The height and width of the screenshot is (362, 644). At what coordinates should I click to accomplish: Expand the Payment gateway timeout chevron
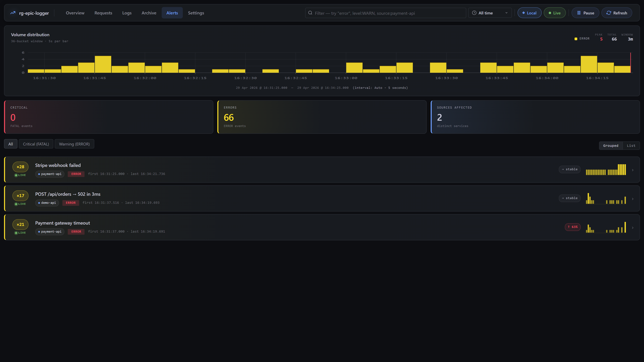[x=633, y=228]
